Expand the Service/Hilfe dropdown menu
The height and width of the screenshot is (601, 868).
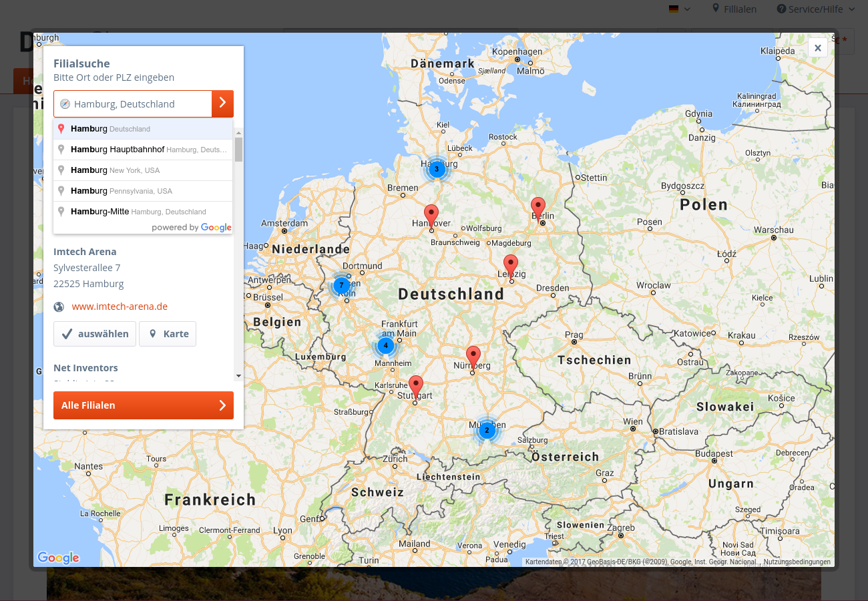click(x=815, y=9)
